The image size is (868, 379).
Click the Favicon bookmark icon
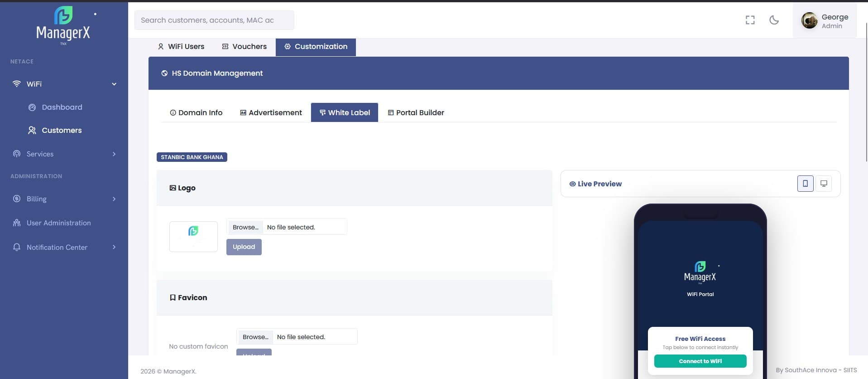[173, 297]
